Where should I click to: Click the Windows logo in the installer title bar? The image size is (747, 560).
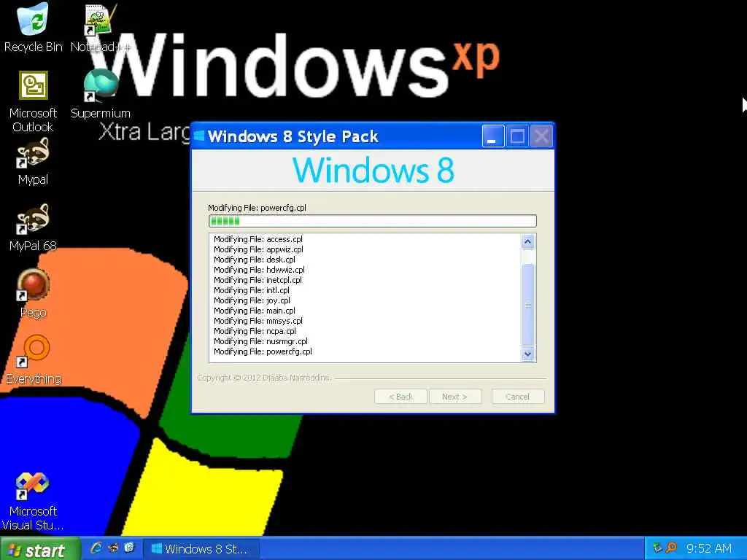(x=198, y=136)
